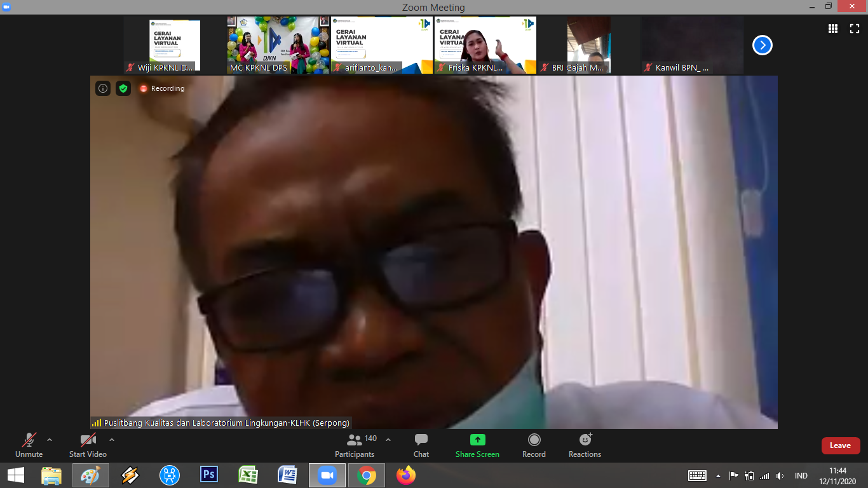Click the green Share Screen button

(x=477, y=445)
